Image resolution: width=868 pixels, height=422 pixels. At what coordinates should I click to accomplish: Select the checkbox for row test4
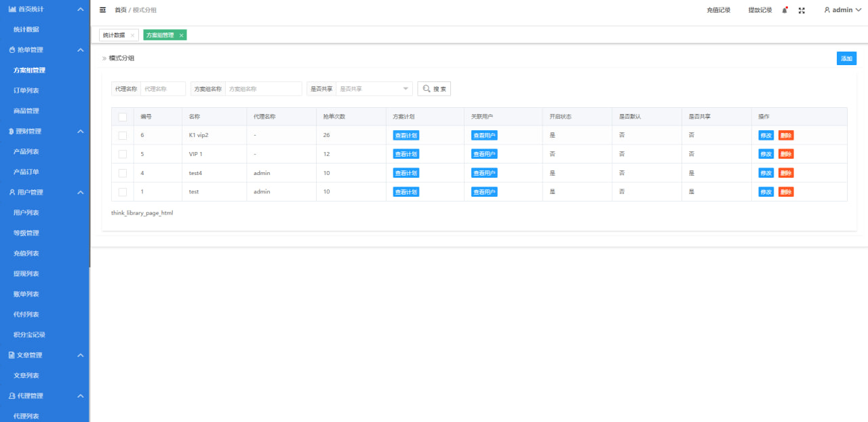(x=123, y=173)
